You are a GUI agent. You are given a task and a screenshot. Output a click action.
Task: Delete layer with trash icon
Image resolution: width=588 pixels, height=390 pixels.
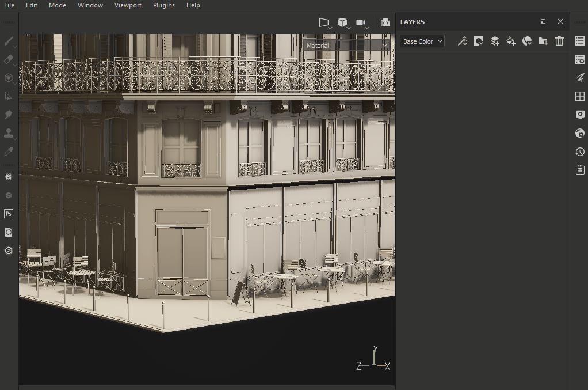tap(559, 41)
